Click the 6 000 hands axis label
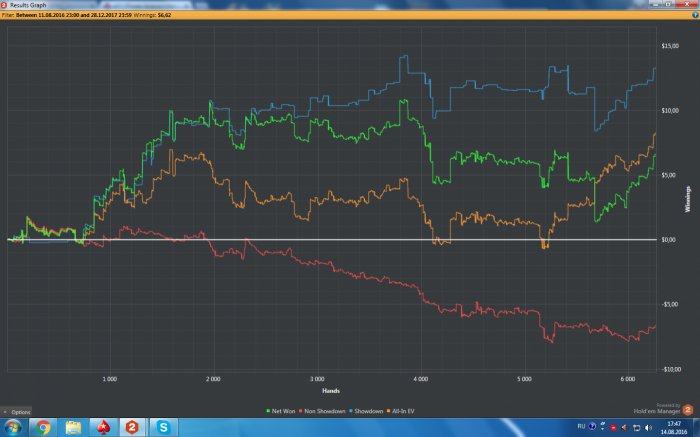The image size is (700, 437). 628,379
